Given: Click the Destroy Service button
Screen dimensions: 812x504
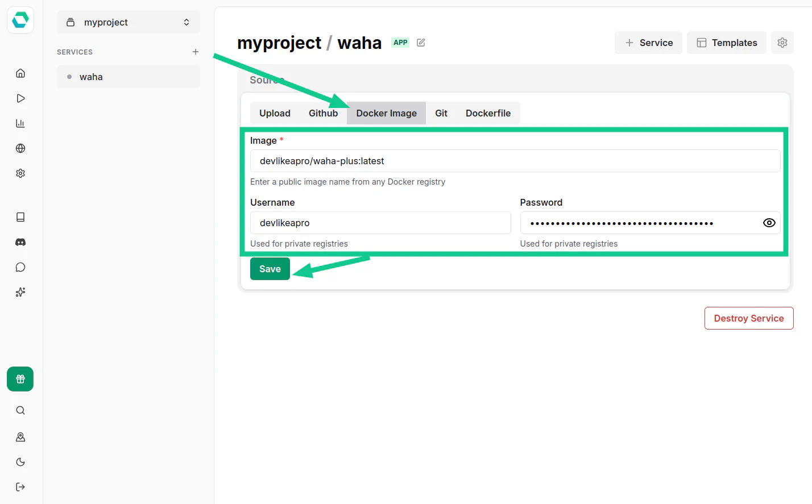Looking at the screenshot, I should tap(748, 318).
